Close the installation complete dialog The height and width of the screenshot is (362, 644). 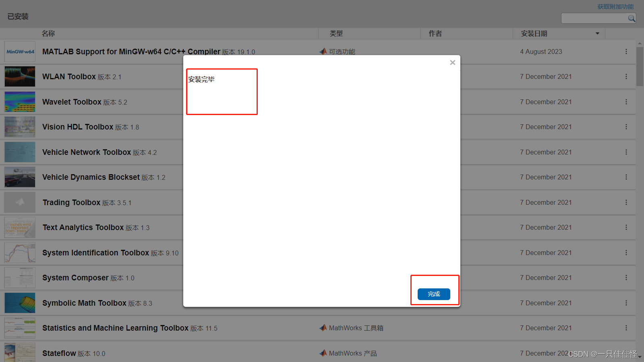[x=453, y=62]
